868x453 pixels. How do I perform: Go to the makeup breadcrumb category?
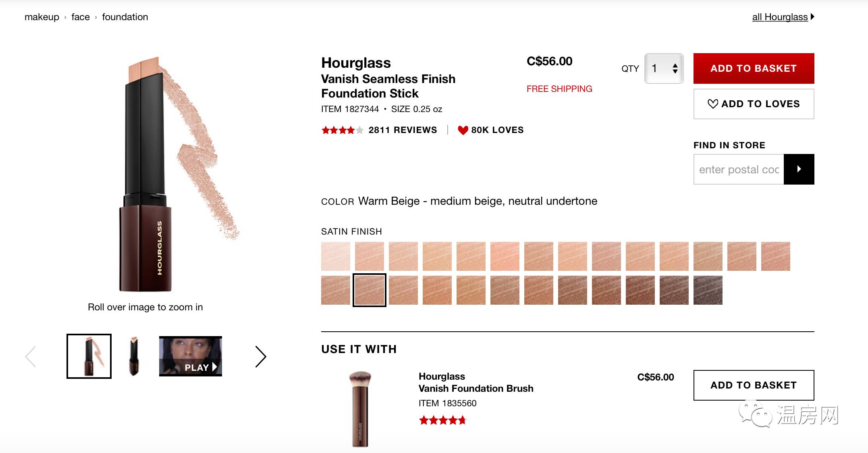(x=42, y=17)
